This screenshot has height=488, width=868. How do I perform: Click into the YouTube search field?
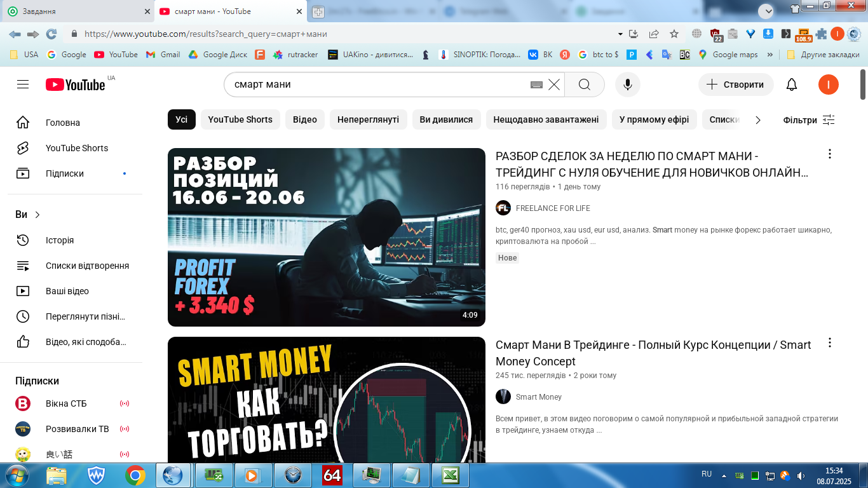click(380, 85)
